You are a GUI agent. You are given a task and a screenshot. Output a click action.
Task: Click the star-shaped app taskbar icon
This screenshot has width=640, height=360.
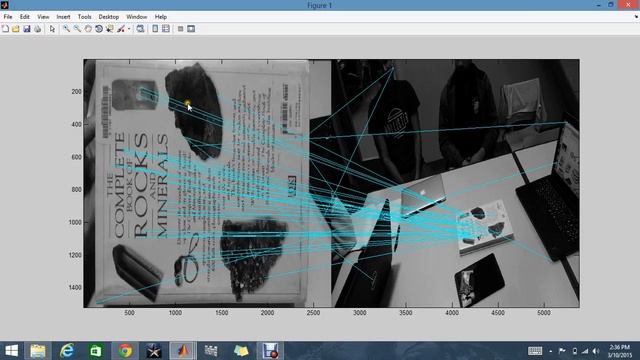point(154,351)
